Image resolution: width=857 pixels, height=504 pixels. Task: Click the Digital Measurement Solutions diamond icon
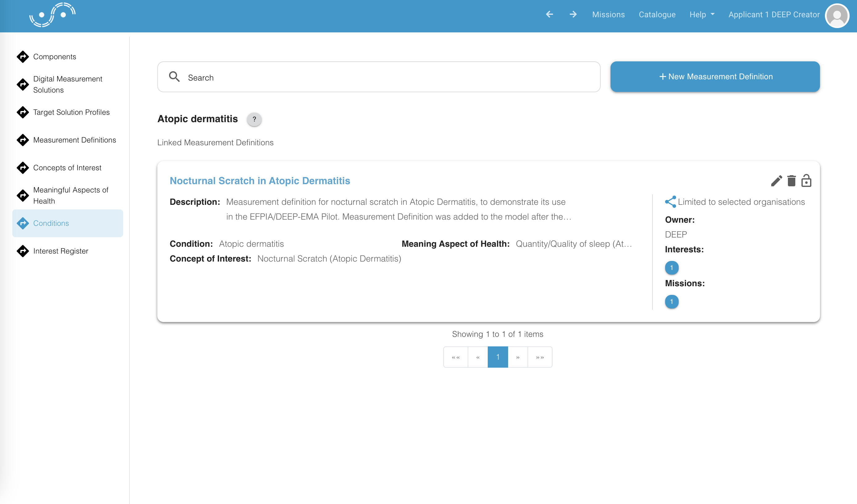[23, 84]
